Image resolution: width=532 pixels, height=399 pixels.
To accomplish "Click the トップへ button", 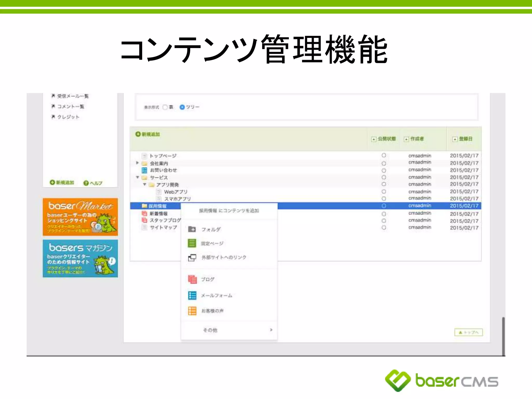I will click(x=468, y=332).
